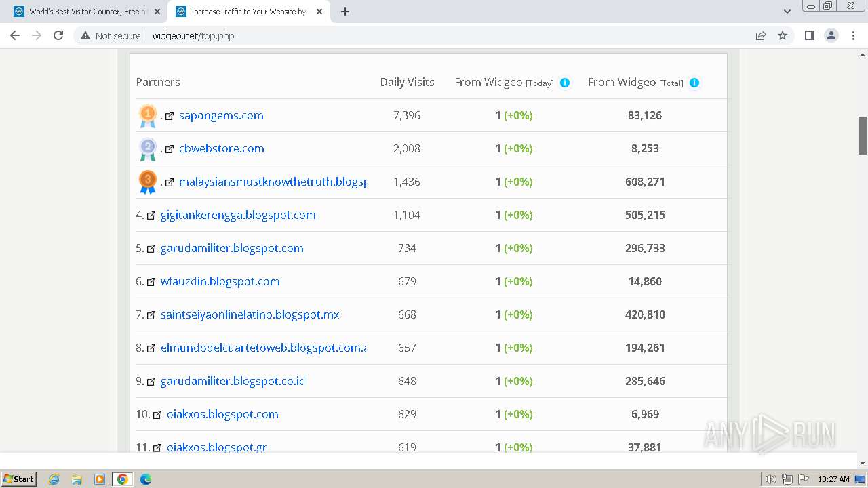This screenshot has width=868, height=488.
Task: Visit garudamiliter.blogspot.com link
Action: (x=232, y=249)
